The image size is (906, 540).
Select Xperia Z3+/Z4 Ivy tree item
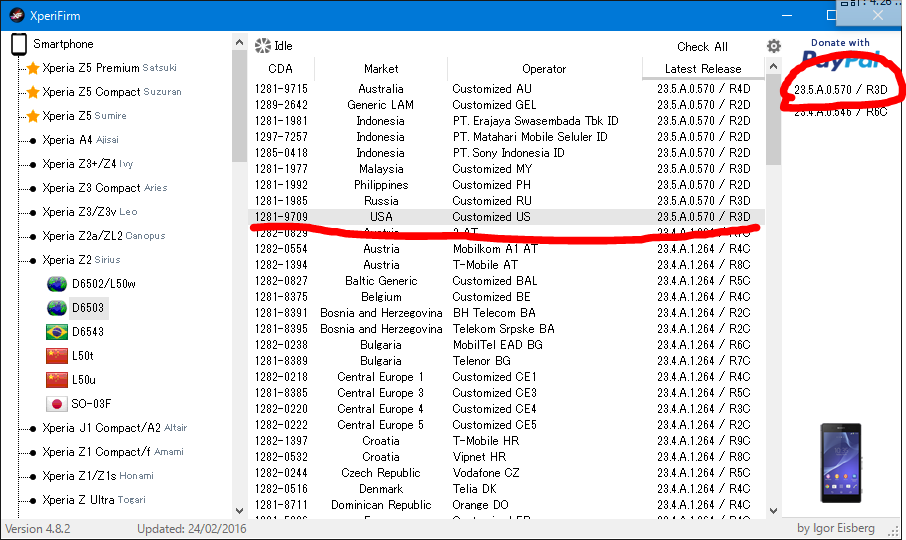click(x=87, y=164)
